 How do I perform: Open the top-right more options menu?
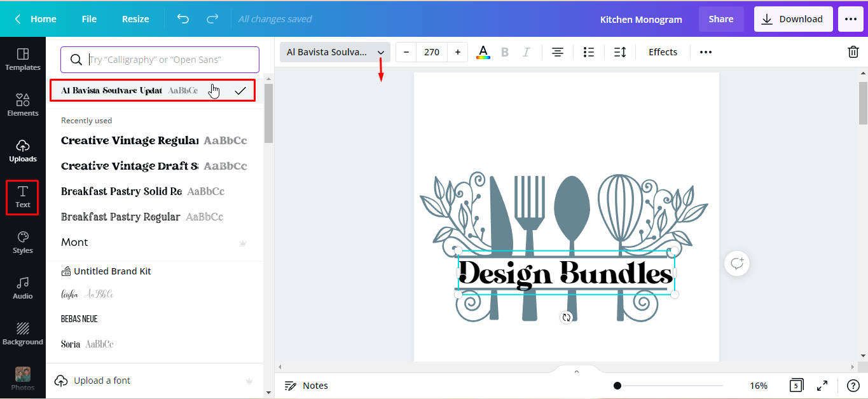pyautogui.click(x=851, y=19)
